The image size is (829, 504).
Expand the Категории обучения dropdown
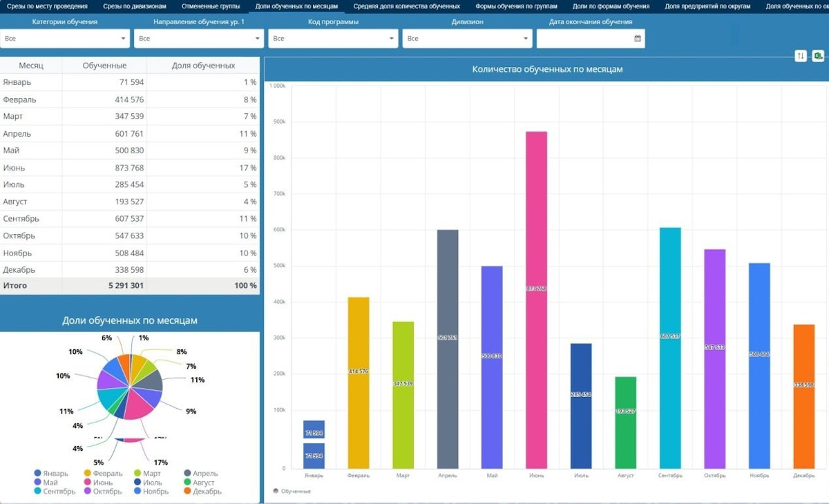65,39
